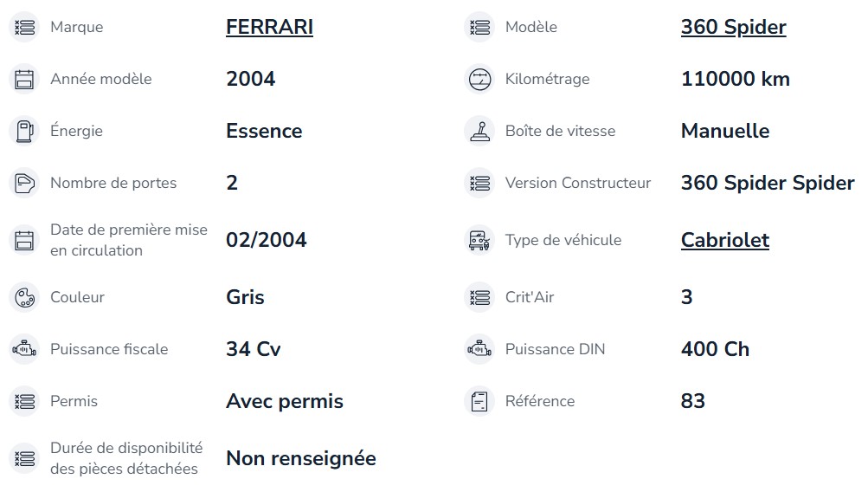Click the document icon beside Référence
Screen dimensions: 868x492
(x=479, y=402)
